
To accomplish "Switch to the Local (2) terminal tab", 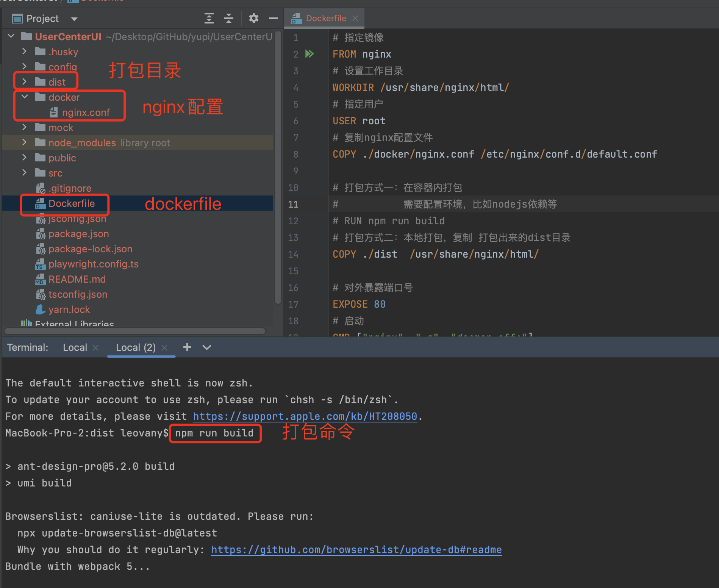I will [136, 347].
